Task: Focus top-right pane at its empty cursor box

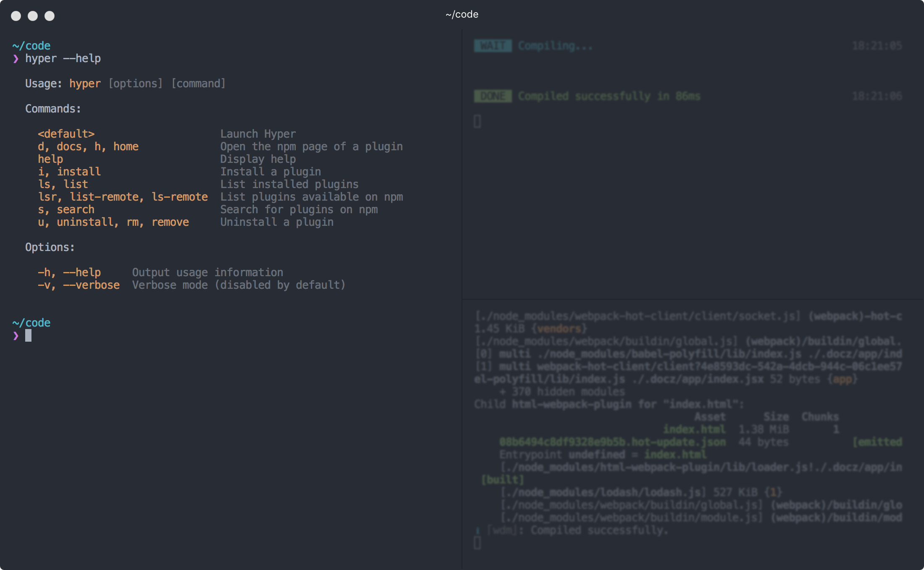Action: [477, 121]
